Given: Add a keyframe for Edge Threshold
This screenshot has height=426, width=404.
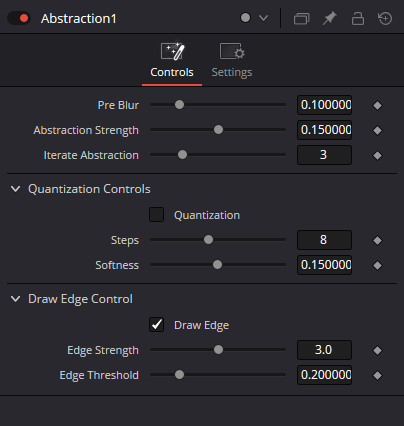Looking at the screenshot, I should coord(377,375).
